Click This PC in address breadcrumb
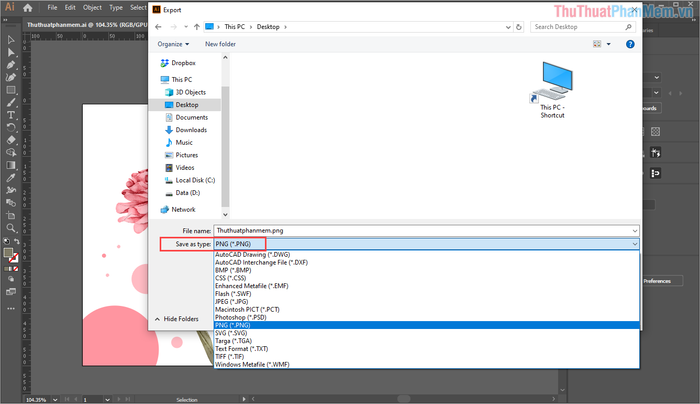700x404 pixels. click(234, 27)
